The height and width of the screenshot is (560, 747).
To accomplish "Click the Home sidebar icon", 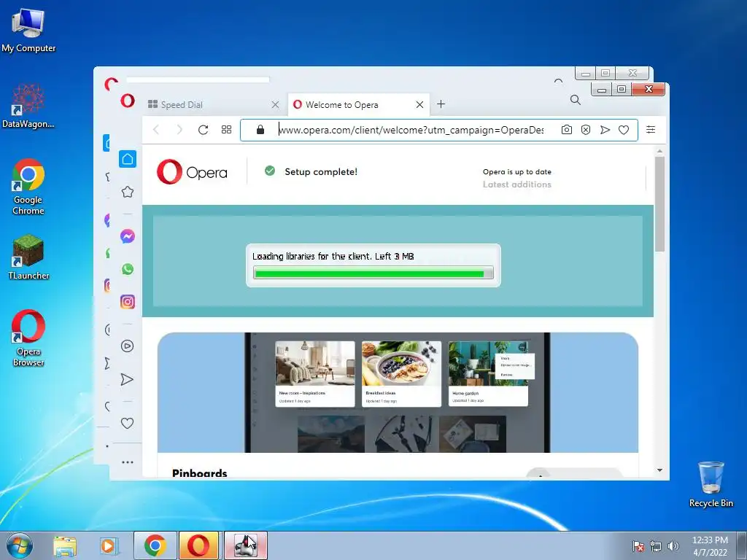I will 127,159.
